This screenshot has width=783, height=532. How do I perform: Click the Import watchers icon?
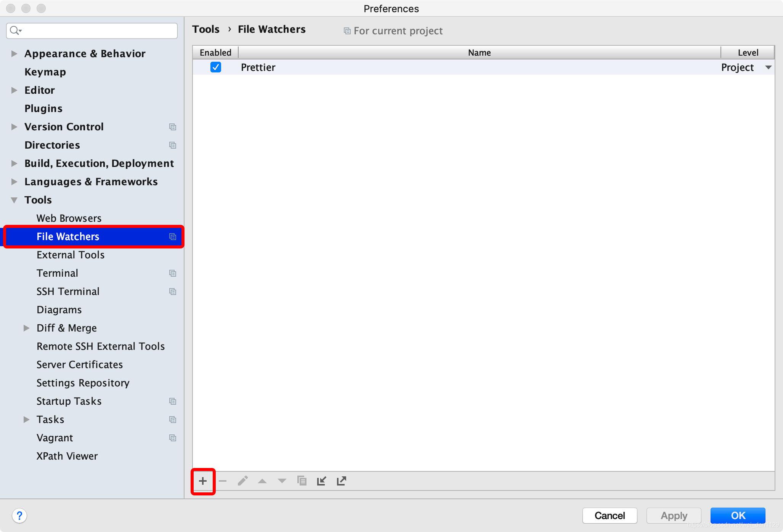coord(322,481)
